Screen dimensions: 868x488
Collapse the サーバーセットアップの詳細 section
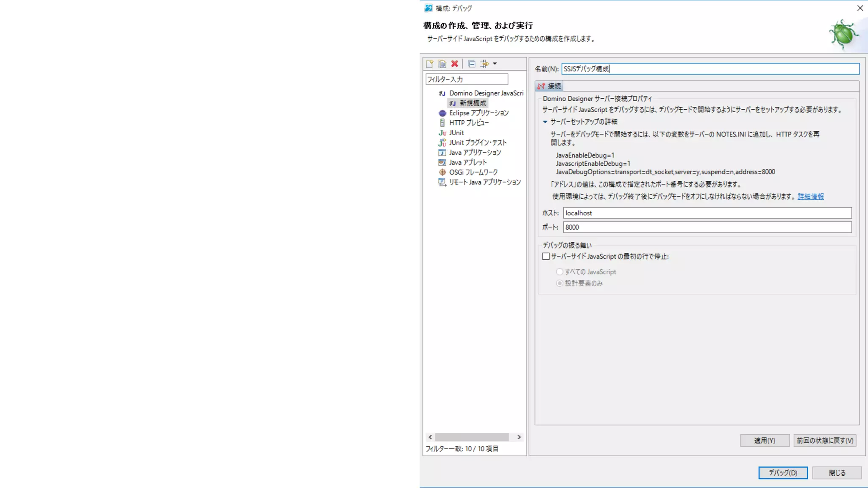tap(545, 122)
